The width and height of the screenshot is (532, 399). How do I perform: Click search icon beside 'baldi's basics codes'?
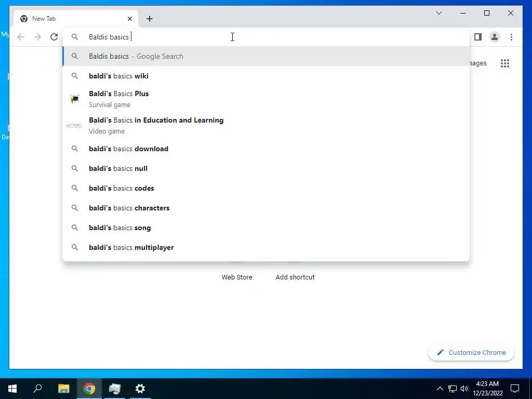(x=75, y=188)
